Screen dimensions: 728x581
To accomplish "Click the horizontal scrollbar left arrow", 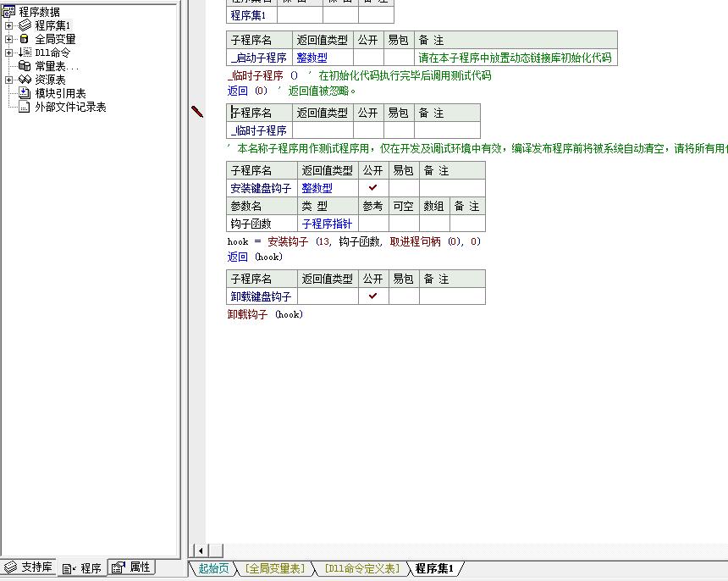I will (201, 551).
